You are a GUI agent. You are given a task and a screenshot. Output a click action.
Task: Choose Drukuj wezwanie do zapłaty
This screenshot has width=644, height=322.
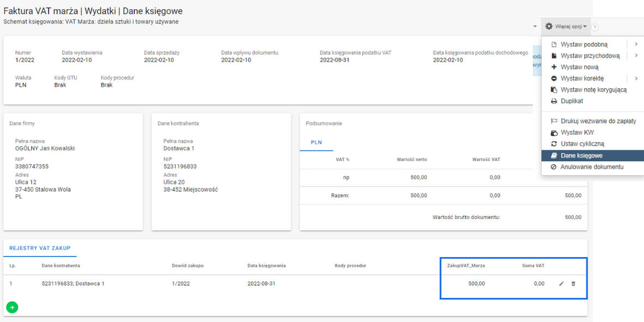pyautogui.click(x=598, y=121)
